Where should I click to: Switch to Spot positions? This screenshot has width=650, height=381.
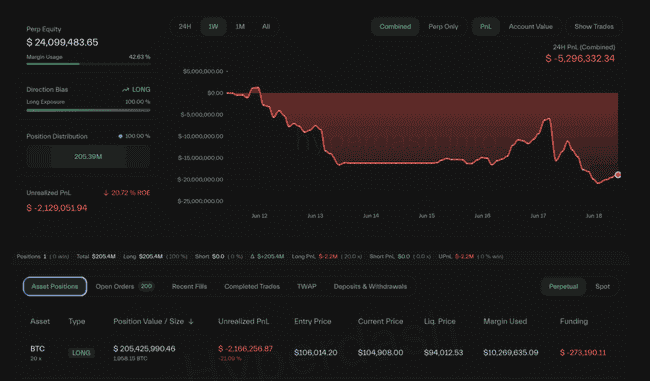[x=602, y=286]
